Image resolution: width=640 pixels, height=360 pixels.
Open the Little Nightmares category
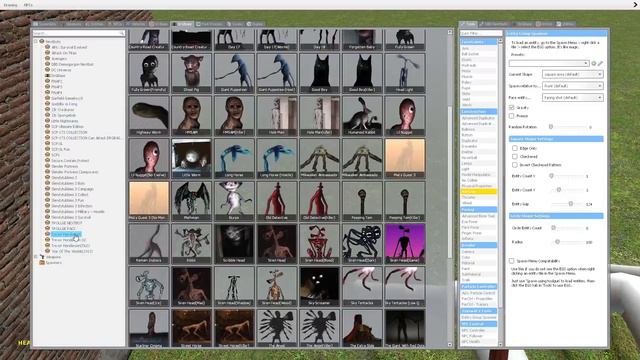(65, 121)
